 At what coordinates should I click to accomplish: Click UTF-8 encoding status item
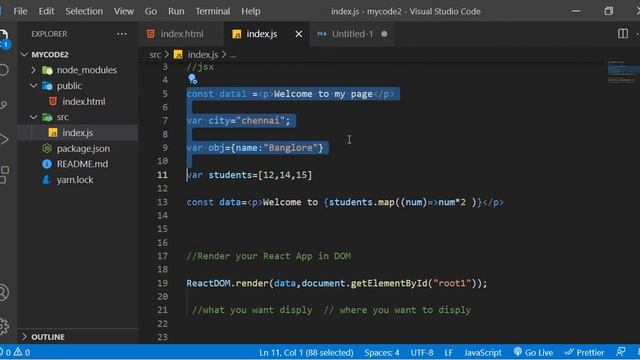tap(422, 352)
